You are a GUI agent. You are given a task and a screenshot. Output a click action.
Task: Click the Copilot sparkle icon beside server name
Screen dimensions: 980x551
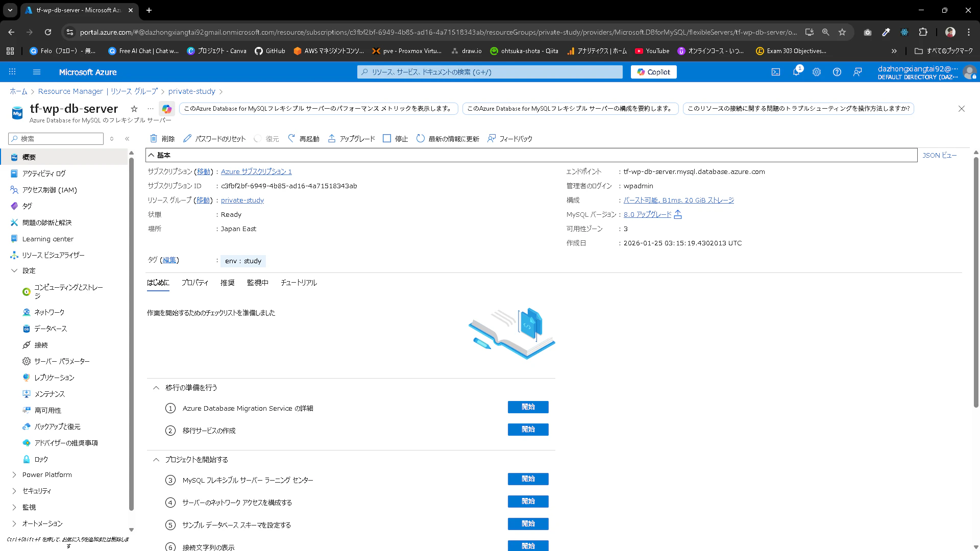click(x=166, y=109)
